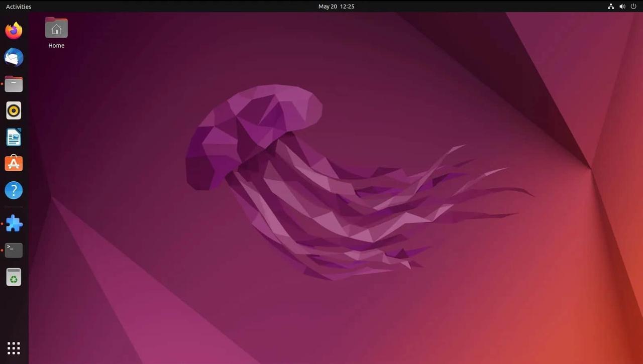This screenshot has height=364, width=643.
Task: Launch Ubuntu Software store
Action: [14, 164]
